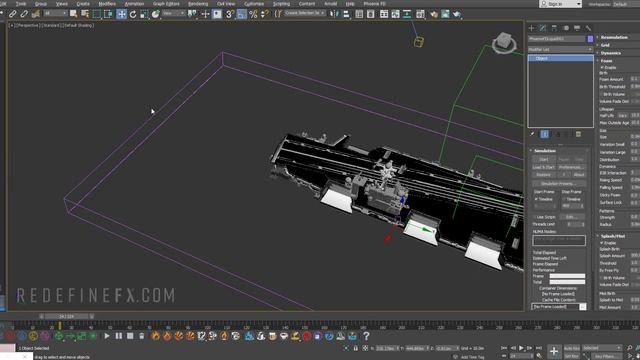Click Phoenix toolbar Play simulation icon
640x360 pixels.
pos(107,336)
